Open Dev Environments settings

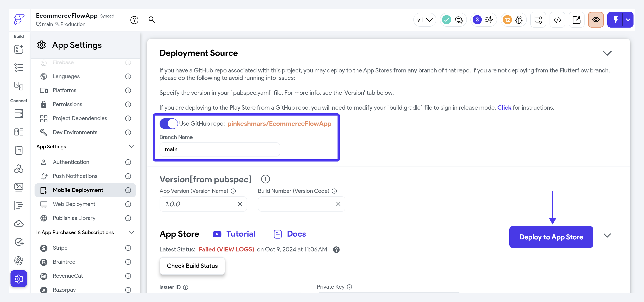click(85, 132)
